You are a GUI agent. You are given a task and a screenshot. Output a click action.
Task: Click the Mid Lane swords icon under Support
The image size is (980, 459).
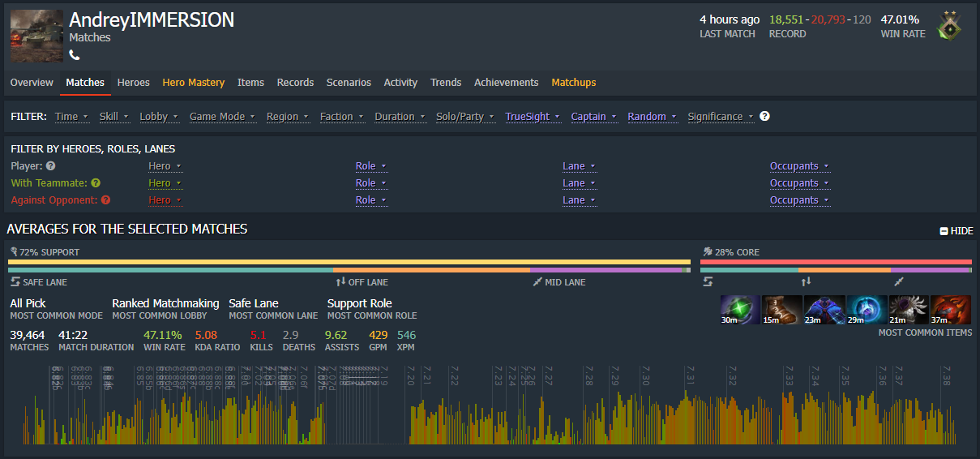pyautogui.click(x=537, y=281)
